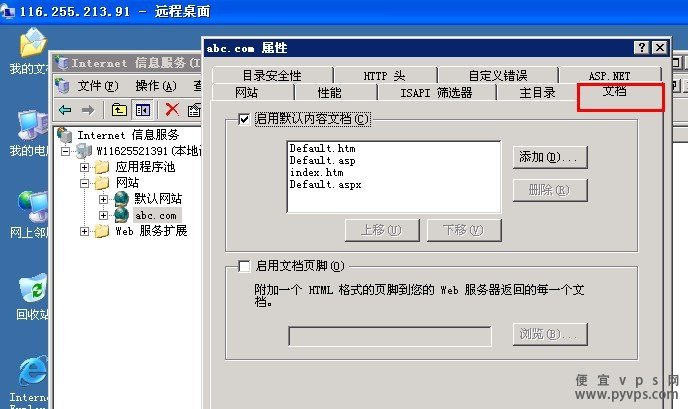This screenshot has width=688, height=409.
Task: Switch to the 主目录 tab
Action: click(x=538, y=93)
